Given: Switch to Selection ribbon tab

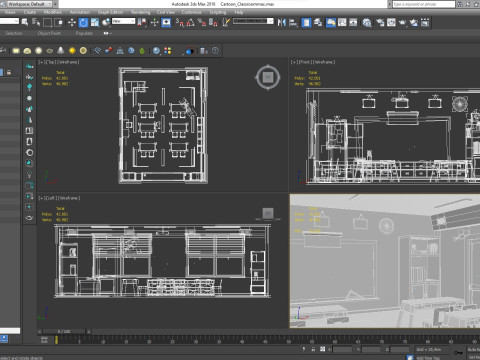Looking at the screenshot, I should [x=14, y=33].
